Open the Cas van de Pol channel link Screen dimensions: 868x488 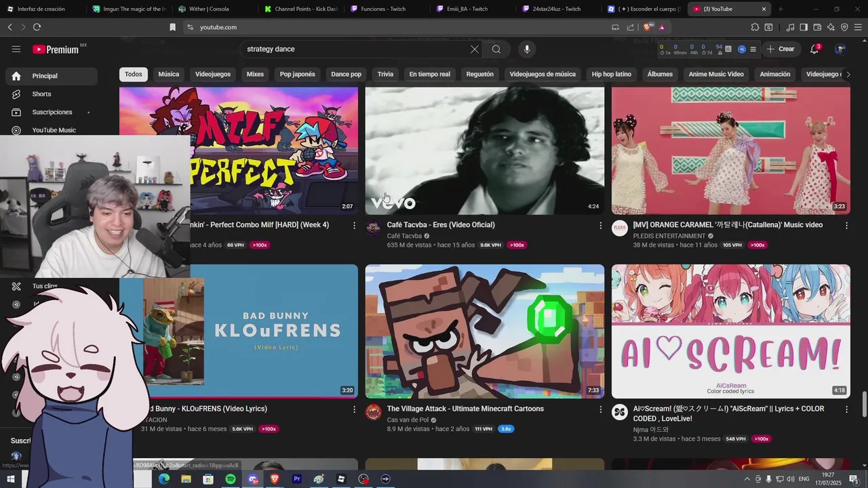point(408,420)
